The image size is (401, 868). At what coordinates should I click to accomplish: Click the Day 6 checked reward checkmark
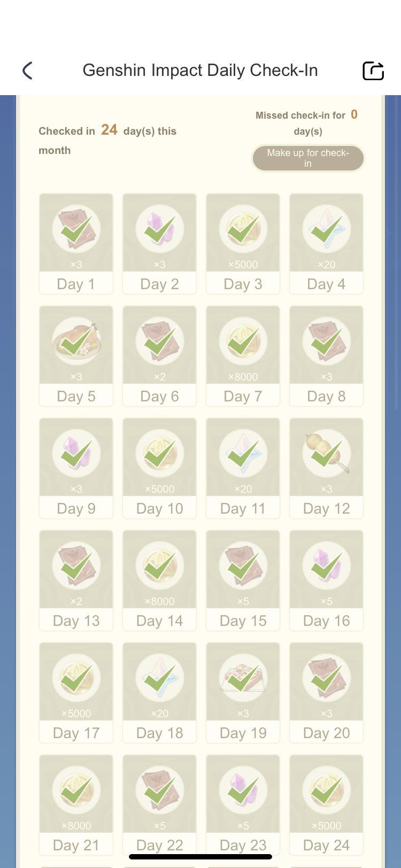pos(159,342)
